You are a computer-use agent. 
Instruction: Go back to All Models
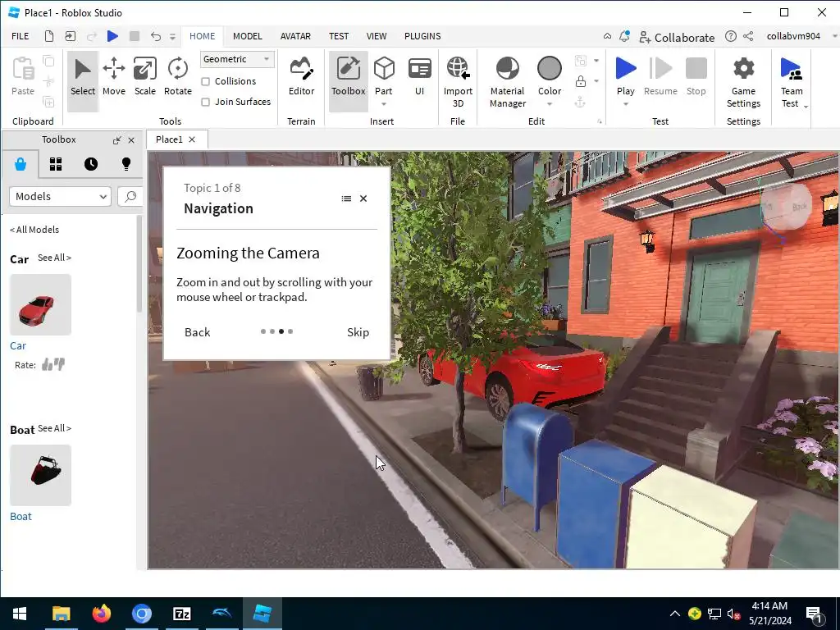(34, 230)
